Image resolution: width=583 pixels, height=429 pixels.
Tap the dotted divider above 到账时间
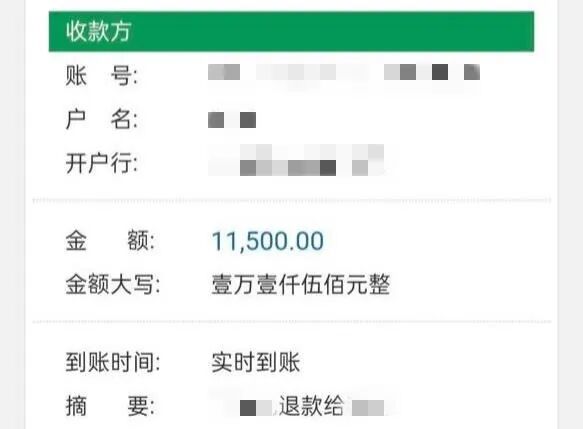click(x=292, y=322)
